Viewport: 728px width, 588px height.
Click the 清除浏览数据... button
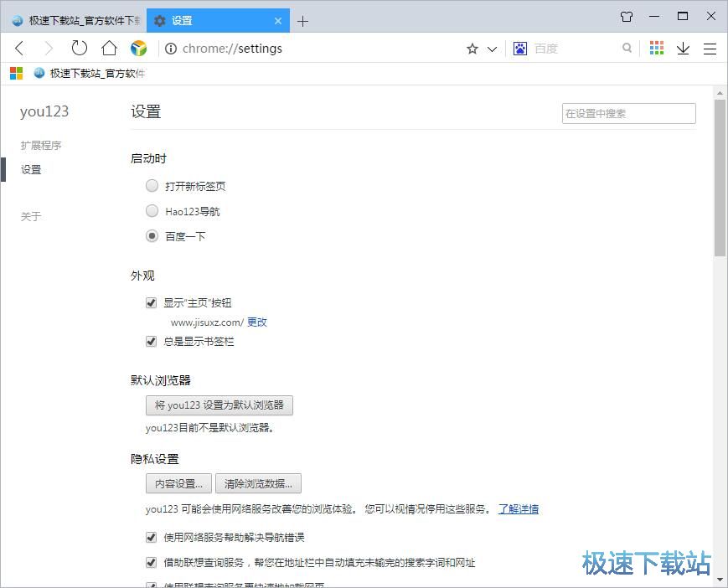click(x=258, y=483)
